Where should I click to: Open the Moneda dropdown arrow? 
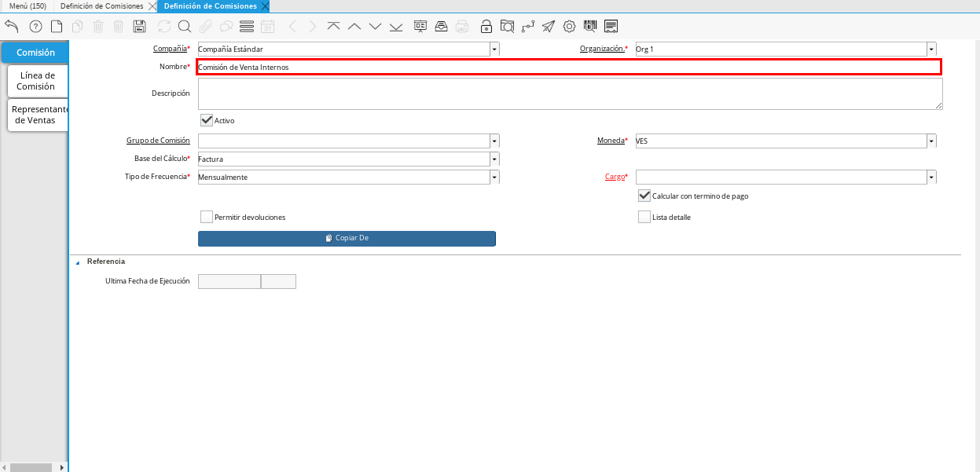(931, 141)
